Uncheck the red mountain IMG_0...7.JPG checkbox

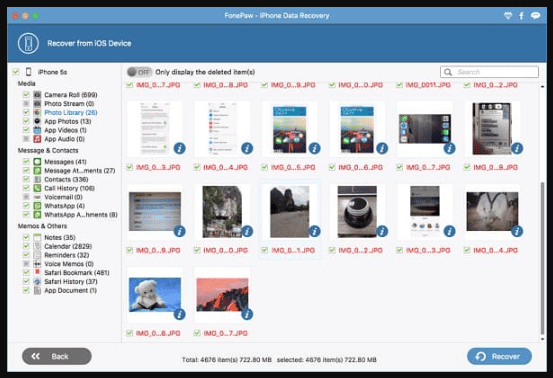click(x=197, y=333)
